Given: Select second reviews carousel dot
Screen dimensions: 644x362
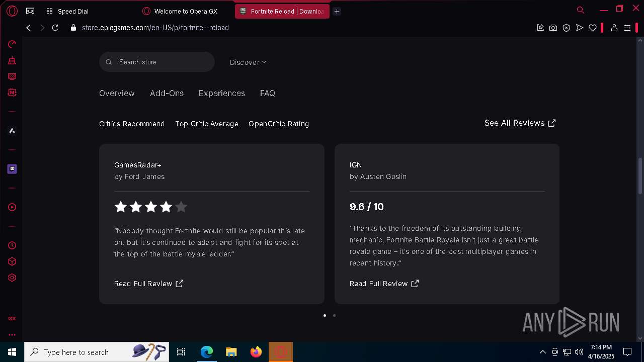Looking at the screenshot, I should [x=334, y=316].
